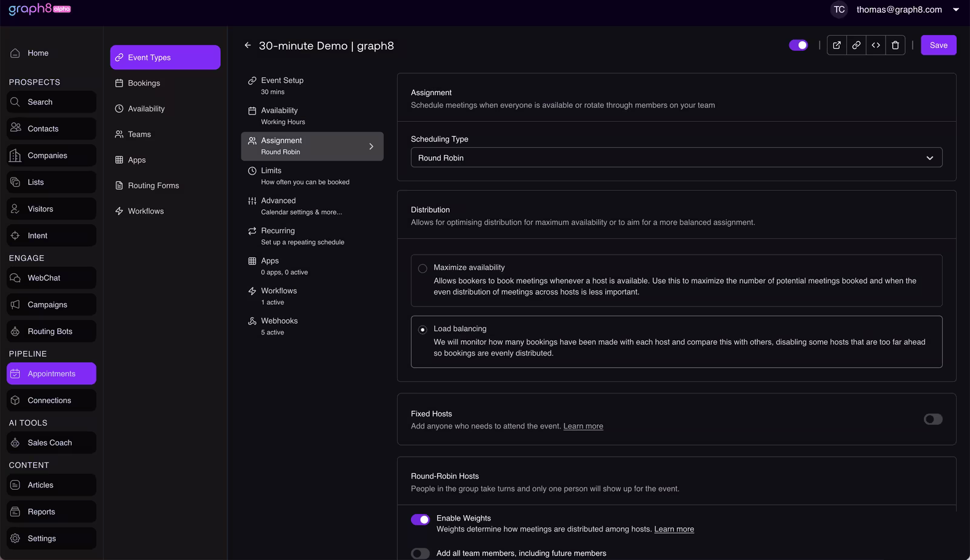The height and width of the screenshot is (560, 970).
Task: Click Learn more link under Fixed Hosts
Action: 583,426
